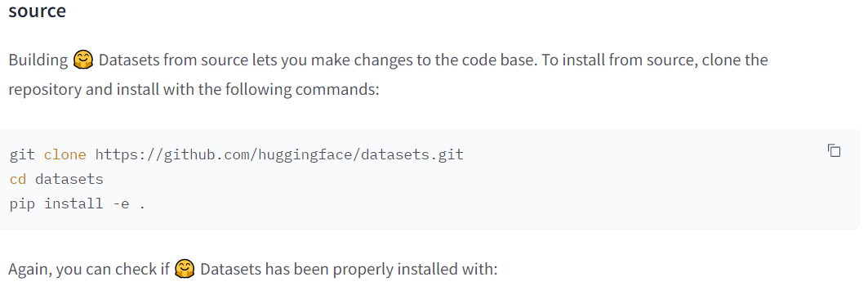
Task: Click the "-e" flag in the pip command
Action: pos(121,204)
